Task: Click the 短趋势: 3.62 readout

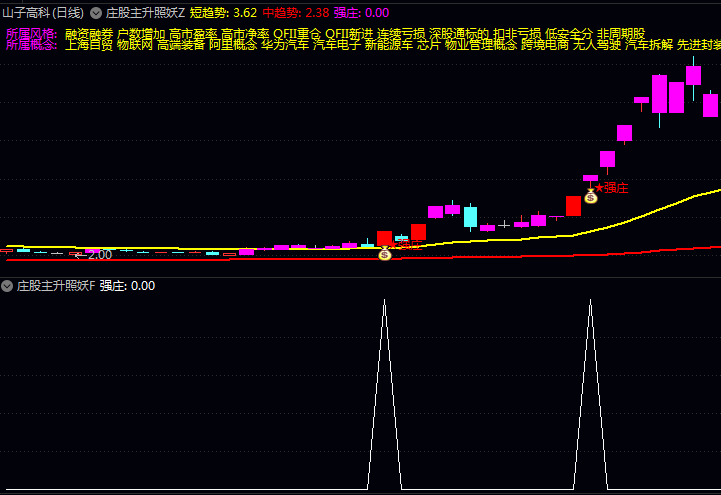Action: tap(223, 13)
